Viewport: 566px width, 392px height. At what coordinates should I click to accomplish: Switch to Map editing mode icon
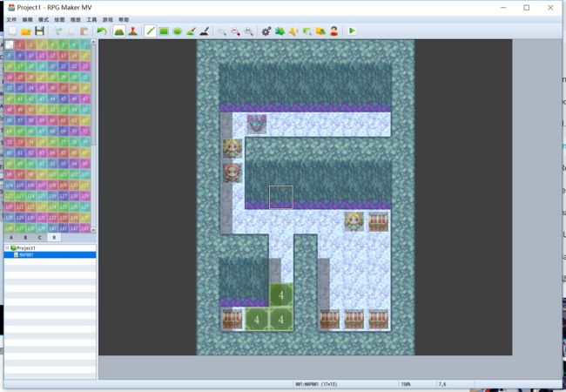click(x=119, y=31)
